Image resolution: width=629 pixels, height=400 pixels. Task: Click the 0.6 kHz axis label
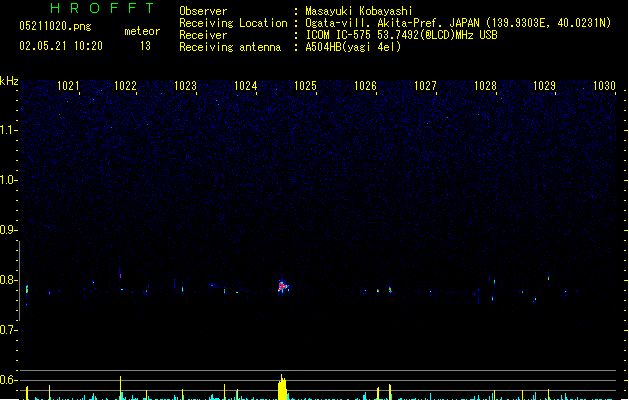[x=8, y=380]
